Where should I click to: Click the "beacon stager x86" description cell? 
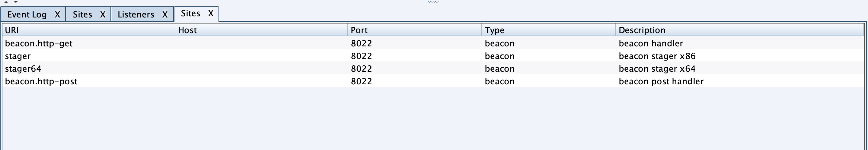(x=657, y=56)
